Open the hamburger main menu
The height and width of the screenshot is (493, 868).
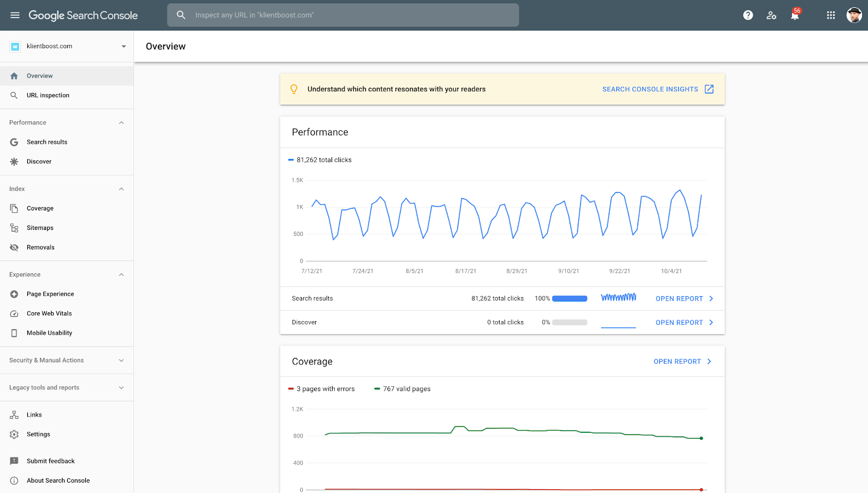tap(15, 15)
